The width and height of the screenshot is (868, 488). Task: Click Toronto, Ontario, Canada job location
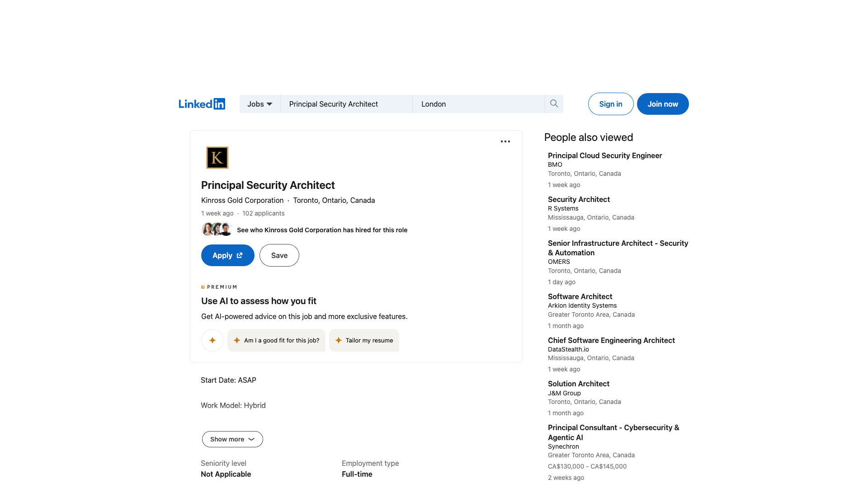334,200
